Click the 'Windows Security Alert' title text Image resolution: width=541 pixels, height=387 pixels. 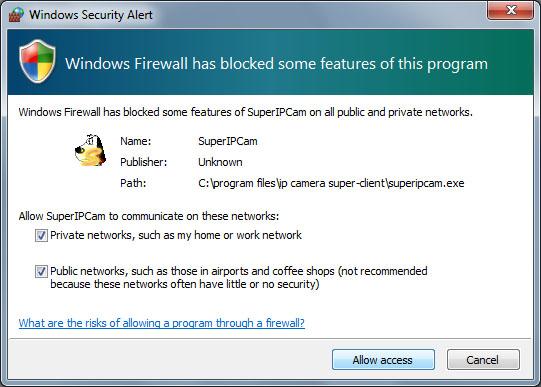click(x=91, y=15)
